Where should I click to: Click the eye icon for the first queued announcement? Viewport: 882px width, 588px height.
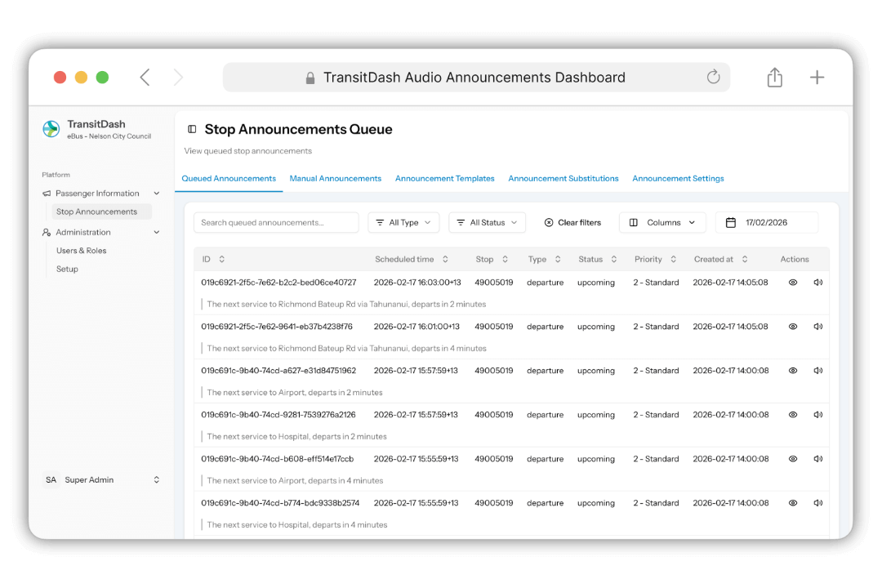(x=792, y=282)
